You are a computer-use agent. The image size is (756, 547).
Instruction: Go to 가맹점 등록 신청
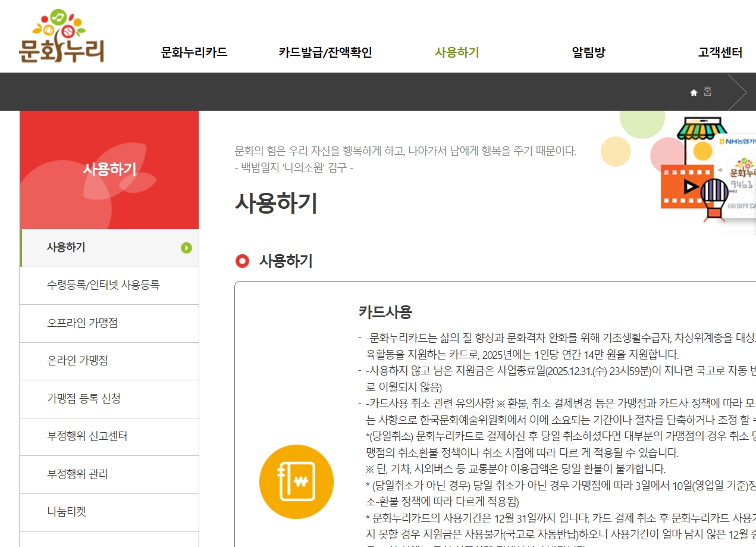pos(109,399)
